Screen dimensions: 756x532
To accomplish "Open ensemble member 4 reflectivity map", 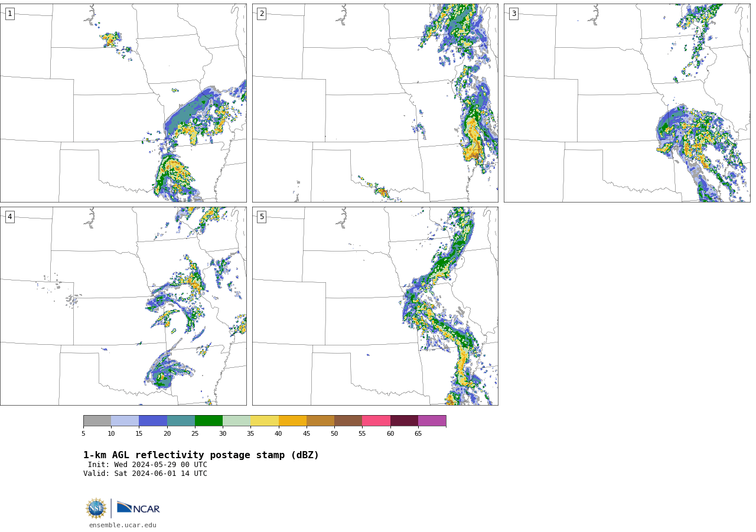I will (x=123, y=306).
